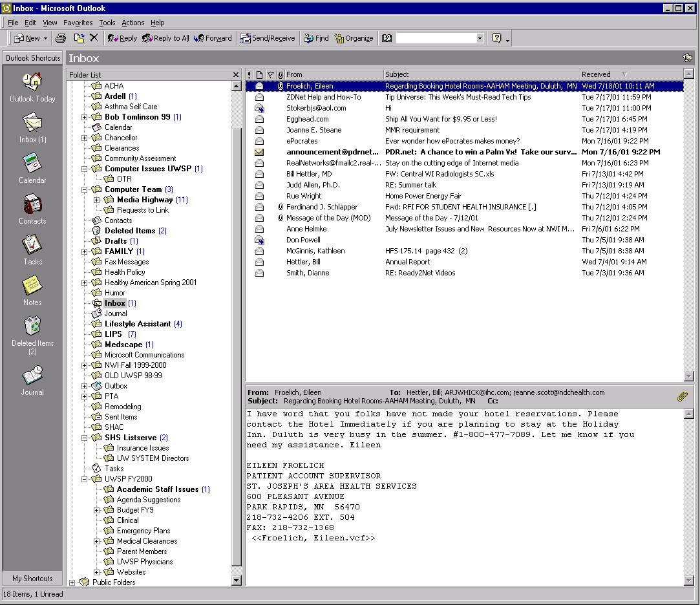Screen dimensions: 700x607
Task: Click the paperclip attachment icon in preview header
Action: click(682, 396)
